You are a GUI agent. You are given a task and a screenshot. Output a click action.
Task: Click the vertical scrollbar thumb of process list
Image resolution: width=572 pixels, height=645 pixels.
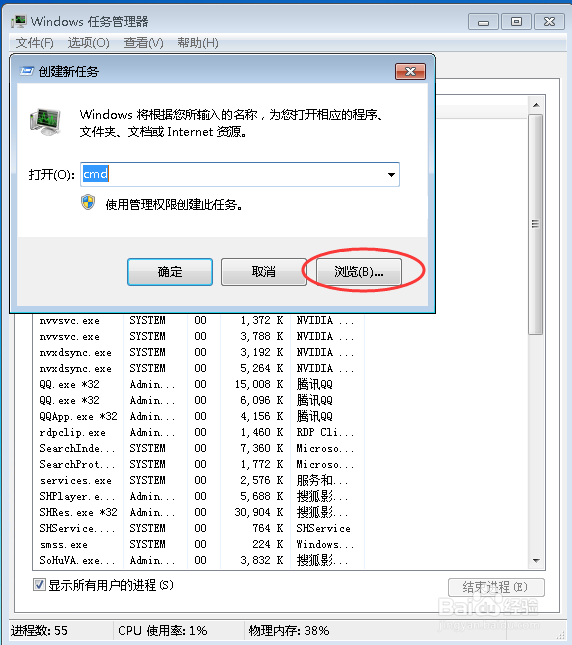tap(535, 224)
